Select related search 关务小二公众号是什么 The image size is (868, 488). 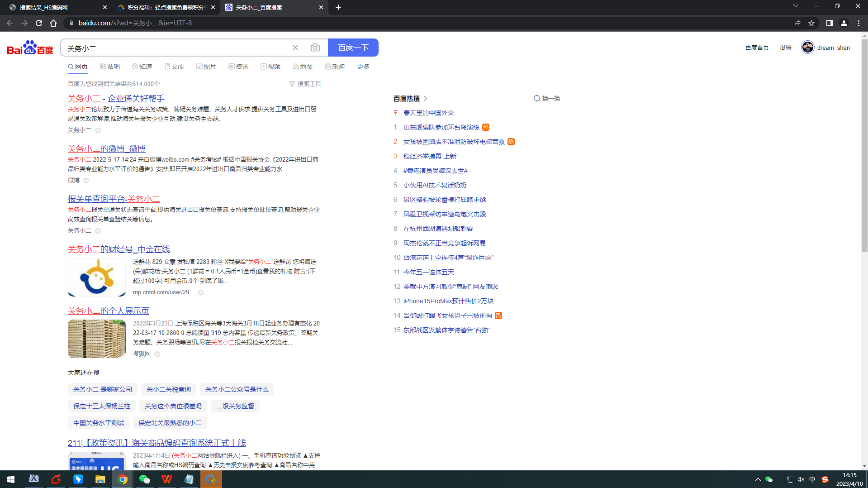point(237,389)
